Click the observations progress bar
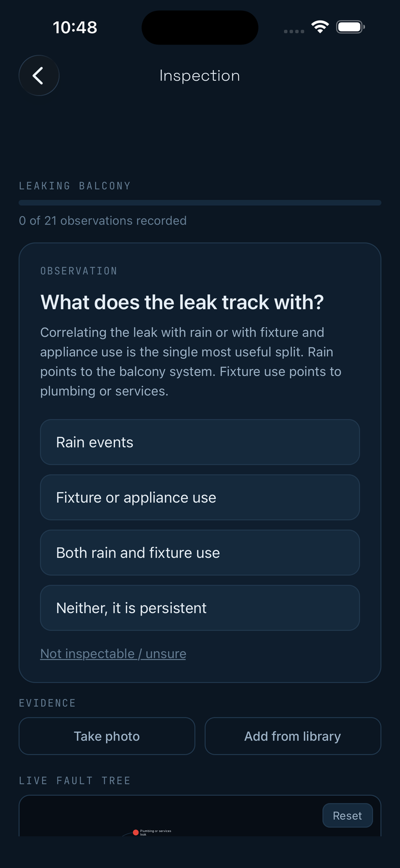400x868 pixels. point(200,203)
